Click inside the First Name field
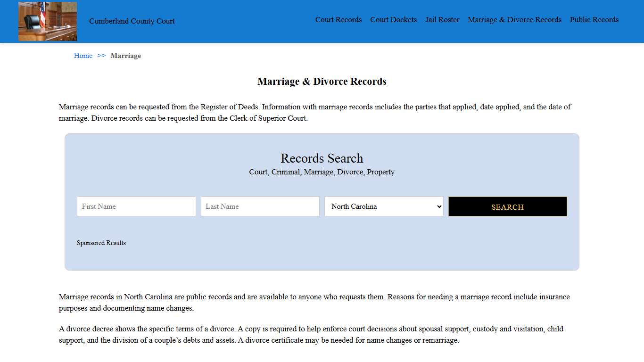Image resolution: width=644 pixels, height=362 pixels. point(136,206)
